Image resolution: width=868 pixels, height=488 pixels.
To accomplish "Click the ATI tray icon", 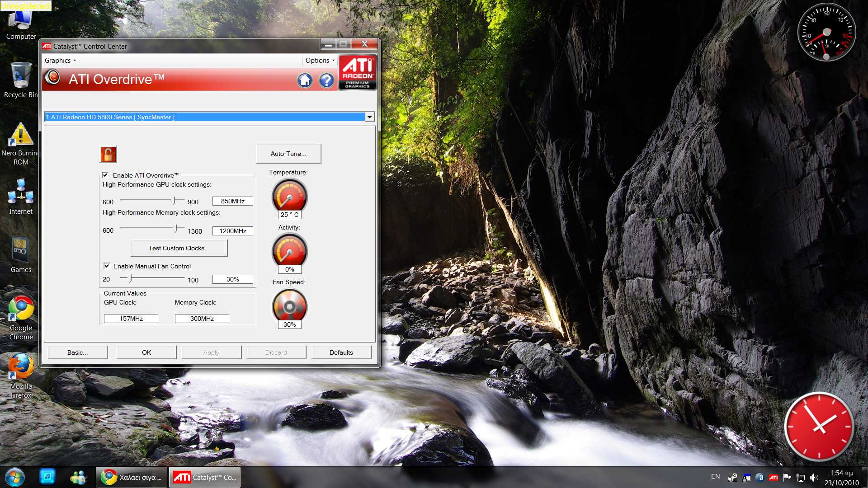I will 774,478.
